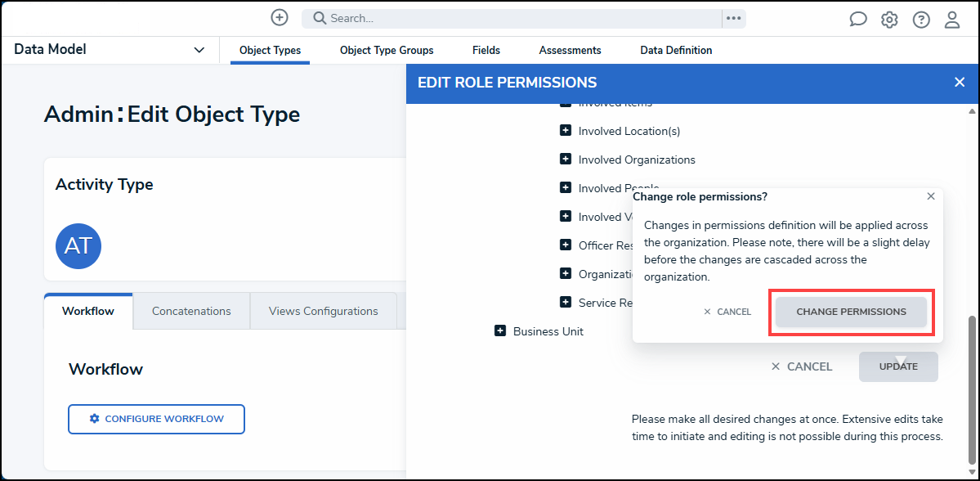Open the user profile icon
This screenshot has width=980, height=481.
pos(951,19)
